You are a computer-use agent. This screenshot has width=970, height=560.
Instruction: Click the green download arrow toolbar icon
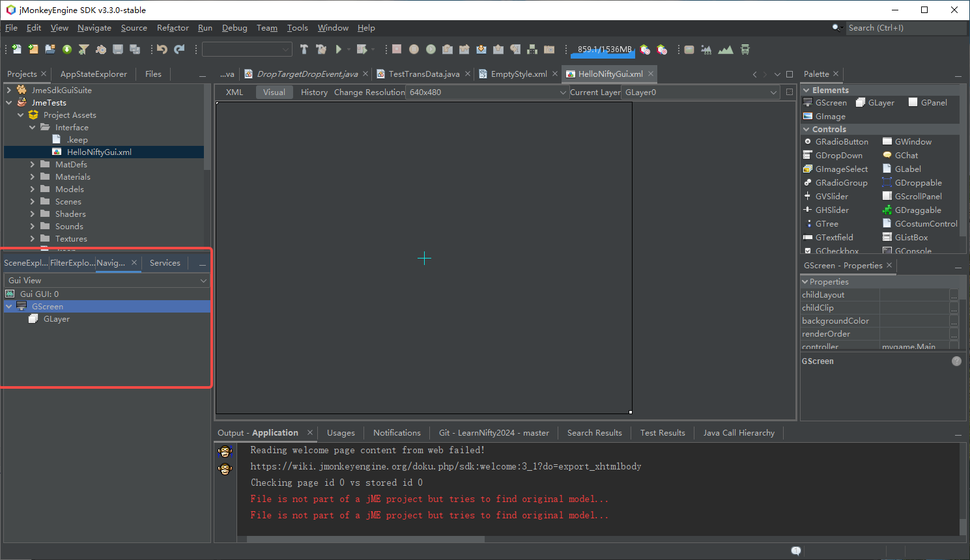(67, 49)
